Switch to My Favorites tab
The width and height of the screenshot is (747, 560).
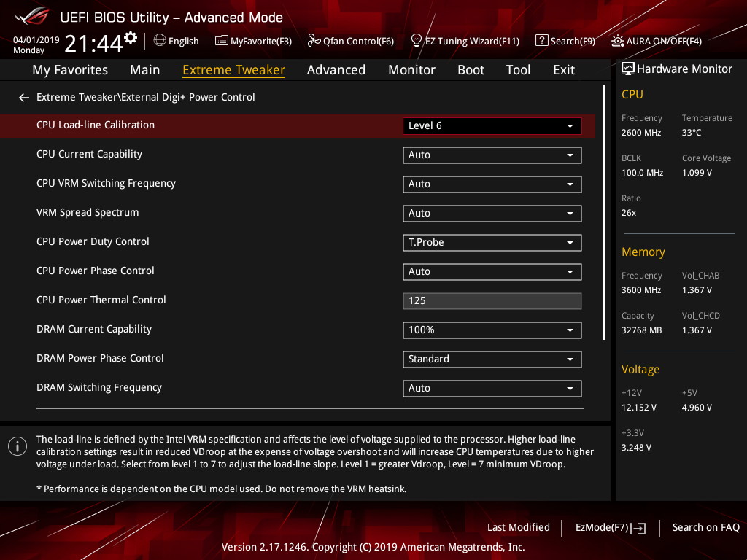click(x=70, y=70)
